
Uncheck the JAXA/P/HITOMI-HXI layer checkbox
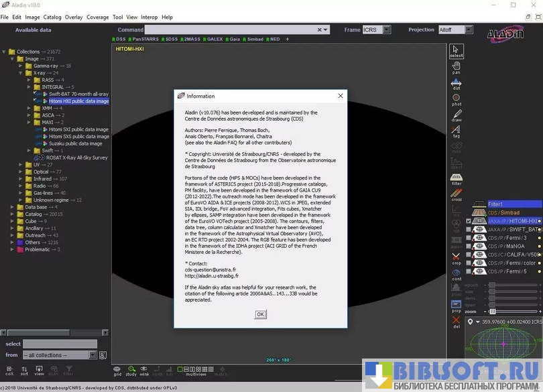pos(469,221)
